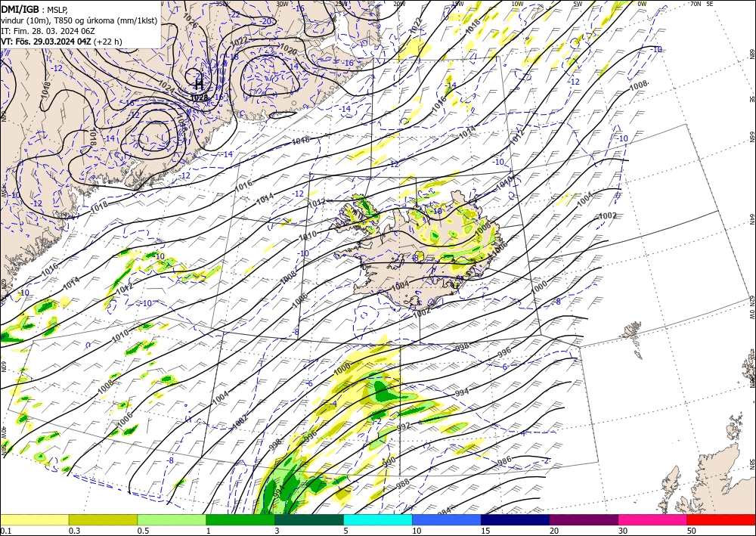Click the 66N latitude label on the right edge
The image size is (756, 536).
751,138
